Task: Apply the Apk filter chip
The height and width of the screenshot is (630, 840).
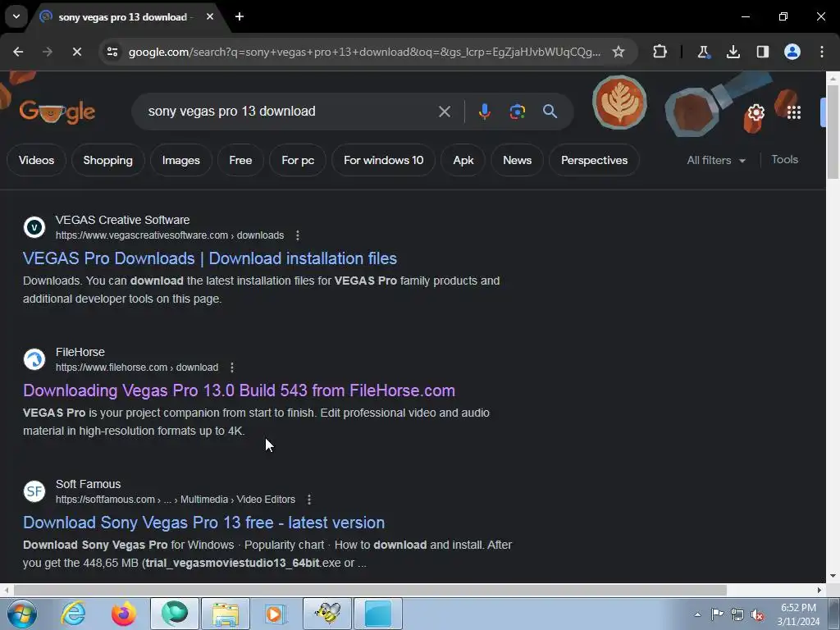Action: coord(463,160)
